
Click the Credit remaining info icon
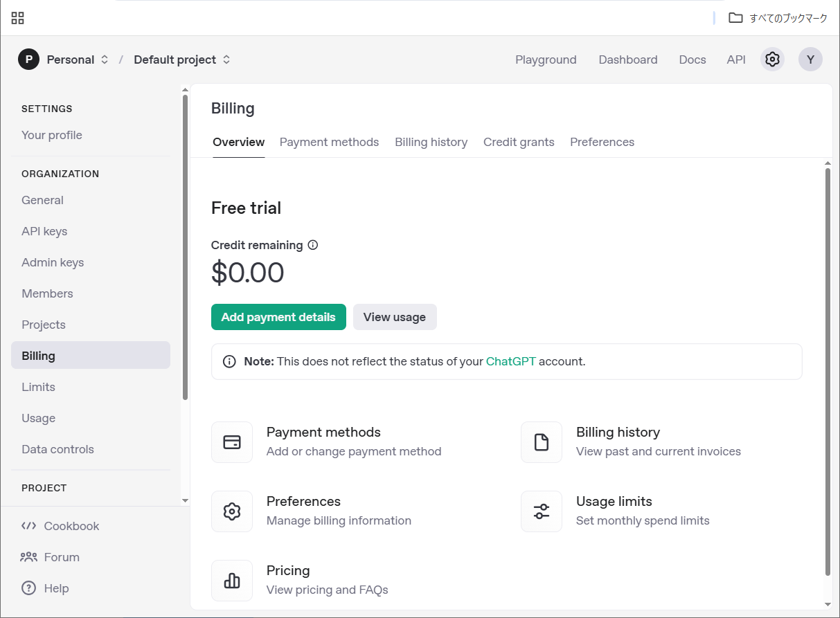tap(313, 245)
